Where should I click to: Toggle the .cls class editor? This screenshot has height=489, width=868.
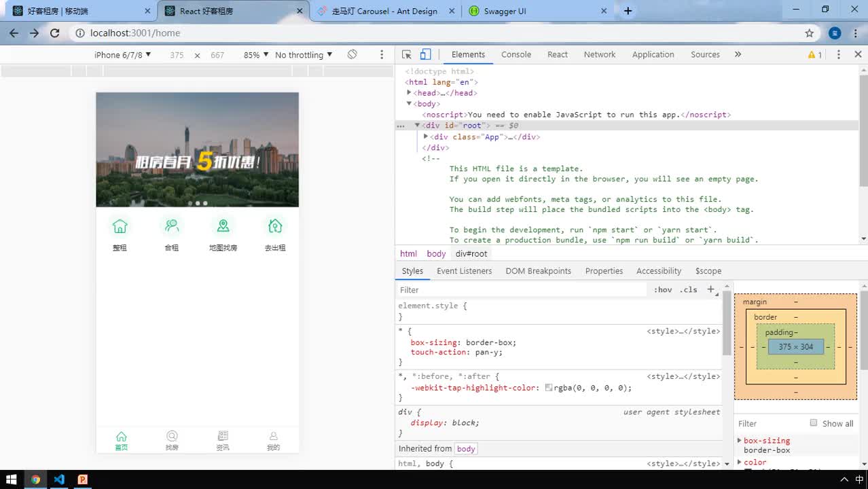[689, 289]
